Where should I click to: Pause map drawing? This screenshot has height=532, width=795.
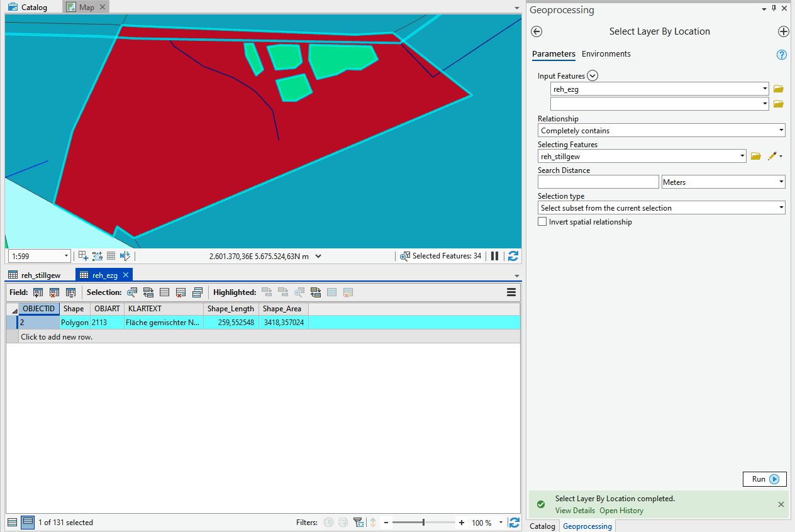(x=494, y=256)
